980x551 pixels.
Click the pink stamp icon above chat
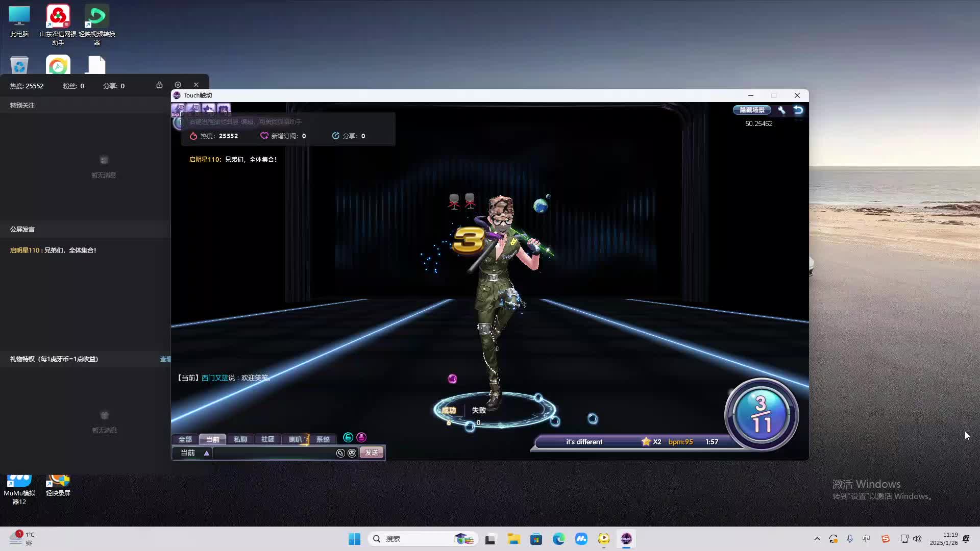coord(361,437)
